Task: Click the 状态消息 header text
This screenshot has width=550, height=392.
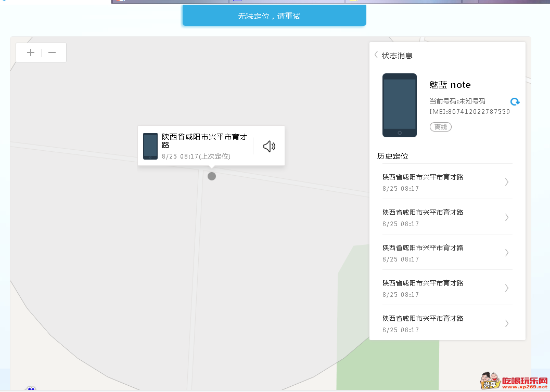Action: click(x=398, y=56)
